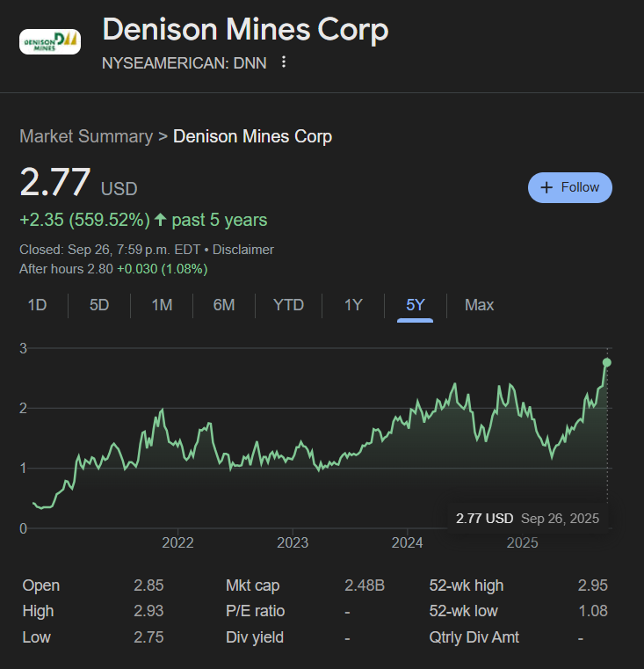Click the green up arrow beside past 5 years

pos(161,220)
